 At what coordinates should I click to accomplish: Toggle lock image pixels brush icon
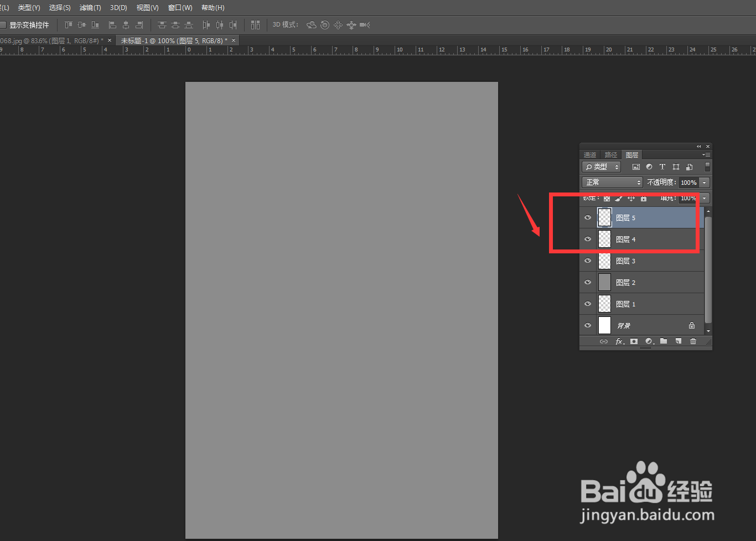tap(619, 198)
